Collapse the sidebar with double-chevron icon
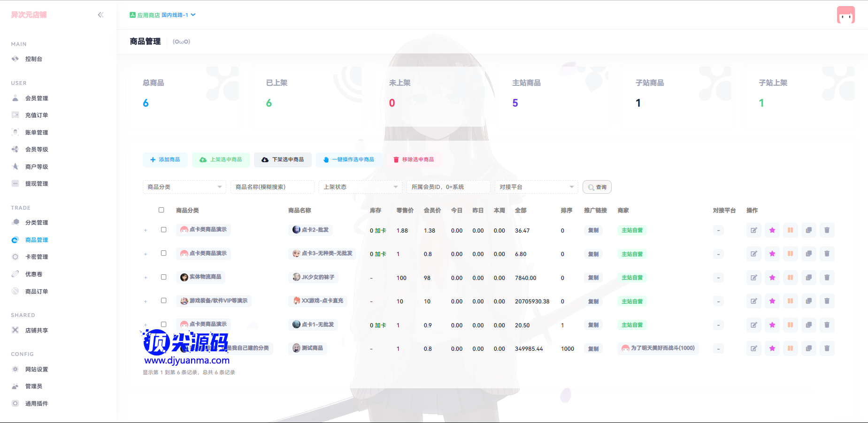Screen dimensions: 868x423 (100, 15)
